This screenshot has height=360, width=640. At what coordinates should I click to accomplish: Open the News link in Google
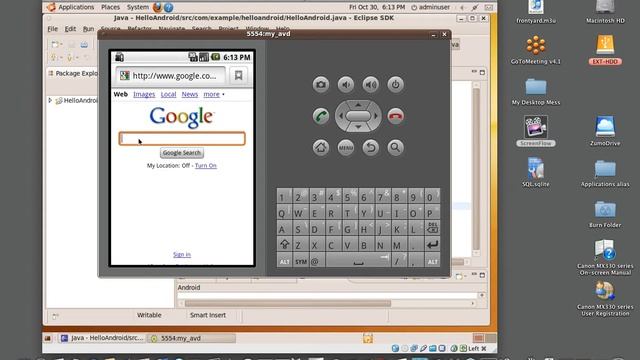pos(190,94)
